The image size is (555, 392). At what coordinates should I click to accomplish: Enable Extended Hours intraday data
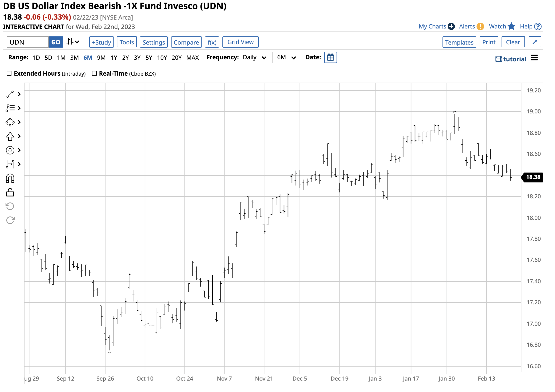(x=9, y=73)
